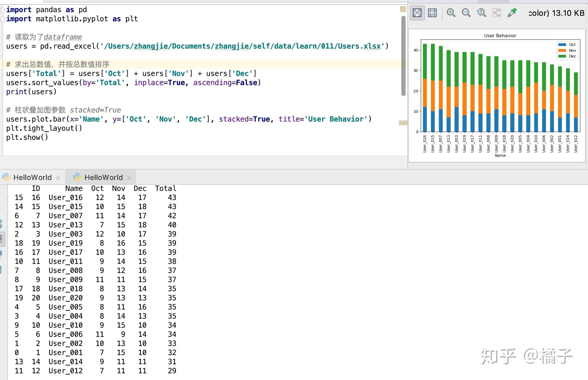Click 'User_012' in the console output
Image resolution: width=588 pixels, height=380 pixels.
coord(66,371)
